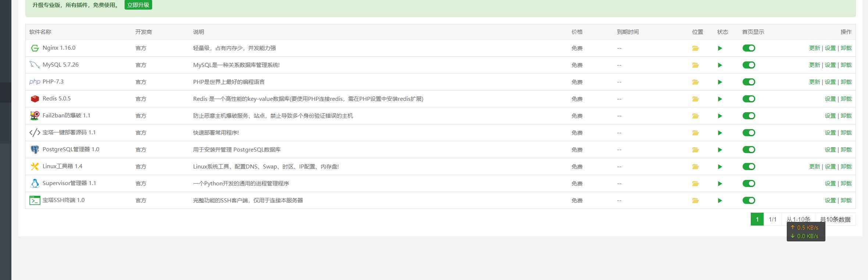Viewport: 868px width, 280px height.
Task: Toggle PostgreSQL管理器 homepage display switch
Action: point(749,150)
